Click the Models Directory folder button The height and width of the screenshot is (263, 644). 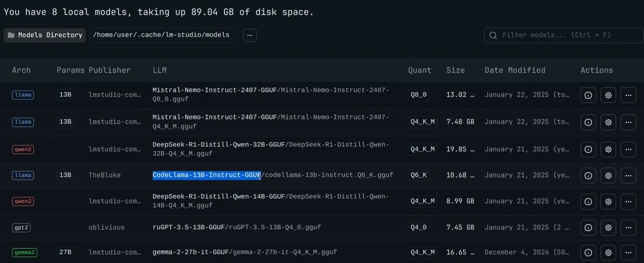tap(45, 36)
